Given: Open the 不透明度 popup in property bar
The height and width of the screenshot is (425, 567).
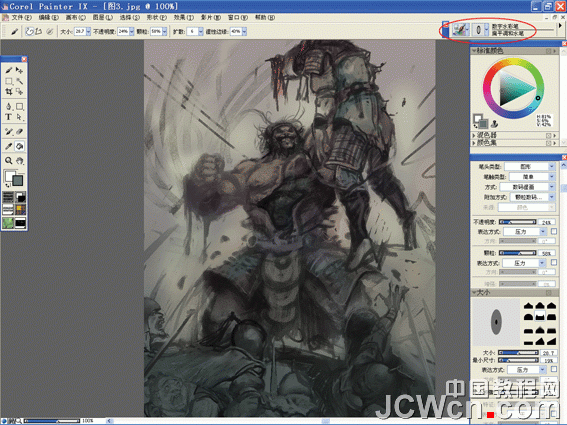Looking at the screenshot, I should coord(132,32).
